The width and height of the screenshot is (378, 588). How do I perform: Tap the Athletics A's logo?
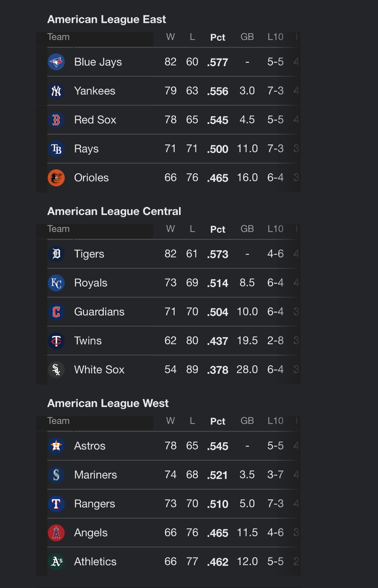tap(56, 561)
